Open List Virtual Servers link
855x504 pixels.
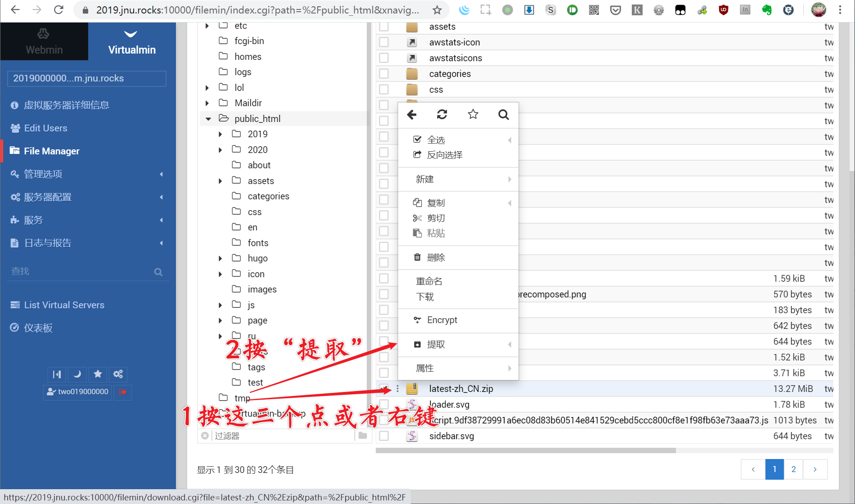(x=64, y=305)
